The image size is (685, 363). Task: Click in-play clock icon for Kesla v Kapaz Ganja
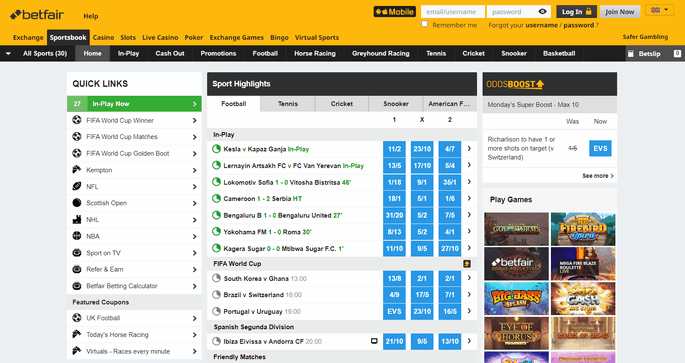pos(216,149)
